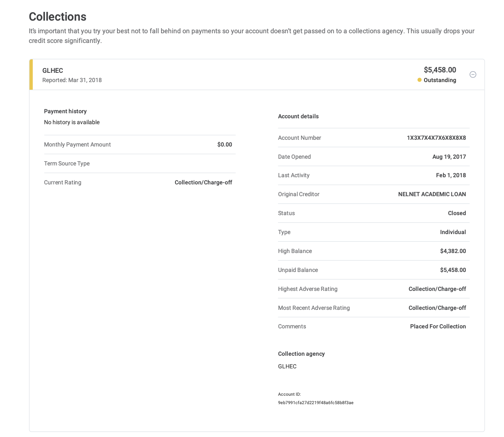Collapse the GLHEC account card
Image resolution: width=504 pixels, height=437 pixels.
pyautogui.click(x=473, y=75)
